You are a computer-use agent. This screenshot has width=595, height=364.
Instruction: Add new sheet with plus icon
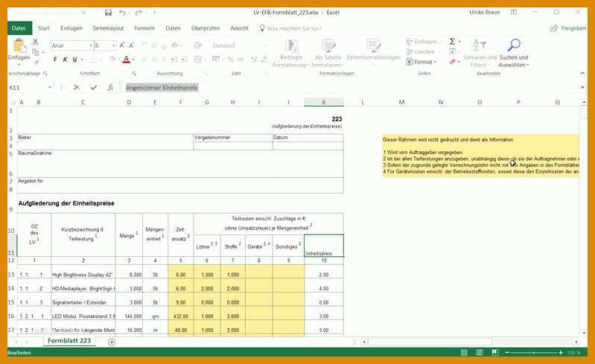(112, 342)
